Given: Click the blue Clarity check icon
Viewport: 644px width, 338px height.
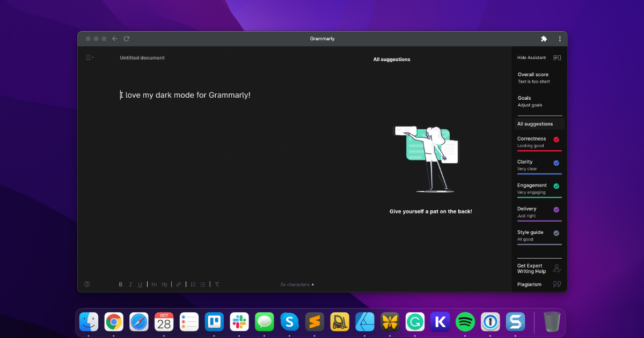Looking at the screenshot, I should click(557, 163).
